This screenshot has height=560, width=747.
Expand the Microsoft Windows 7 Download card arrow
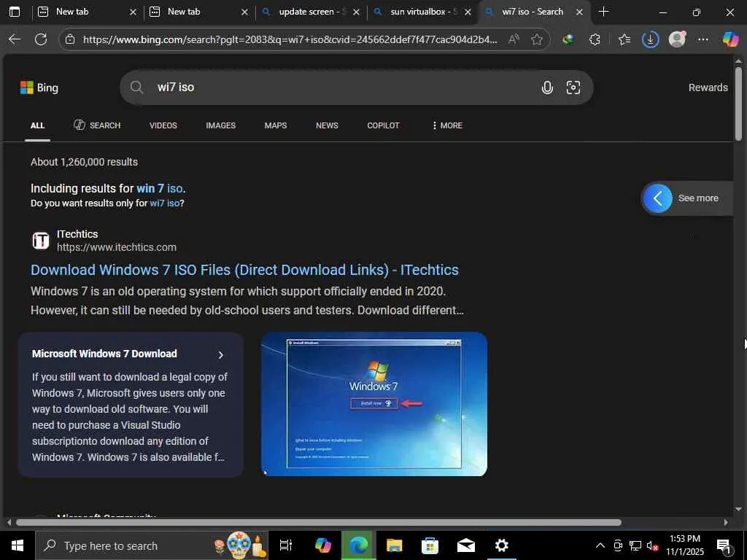(220, 355)
